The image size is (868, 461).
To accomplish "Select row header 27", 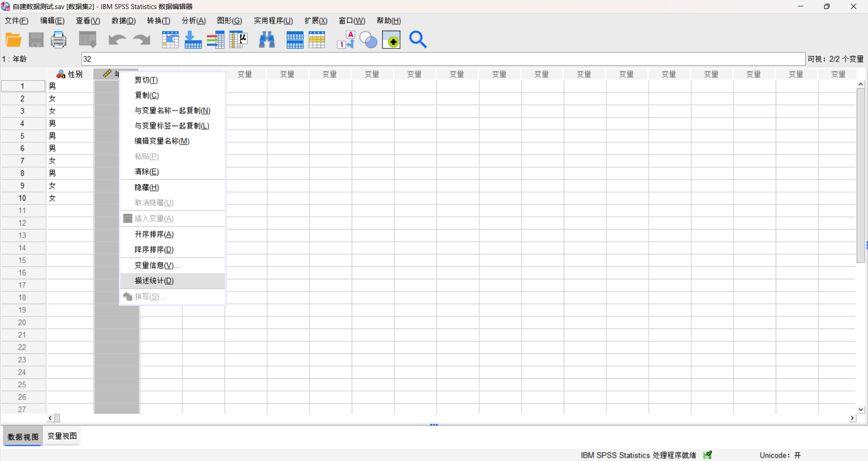I will coord(23,409).
